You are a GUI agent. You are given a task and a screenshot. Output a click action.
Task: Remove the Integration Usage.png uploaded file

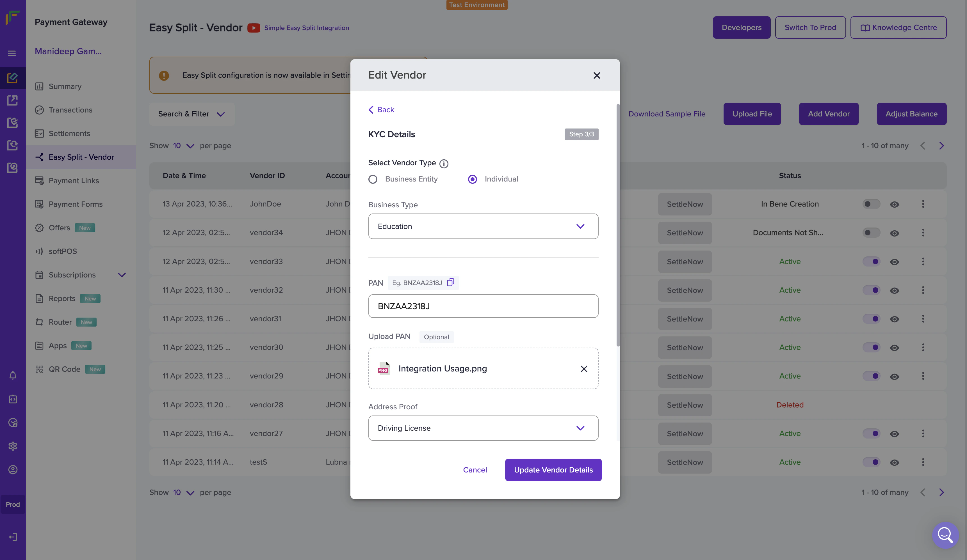point(584,369)
